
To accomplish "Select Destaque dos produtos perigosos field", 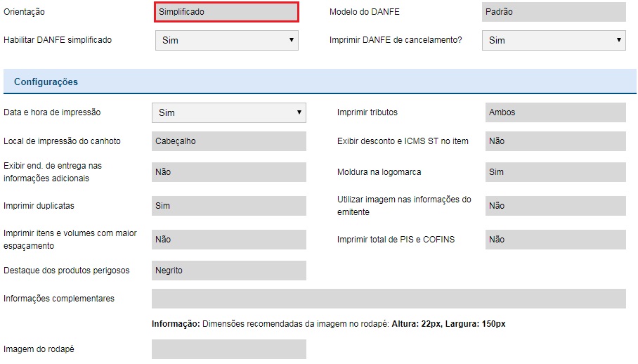I will pos(228,271).
